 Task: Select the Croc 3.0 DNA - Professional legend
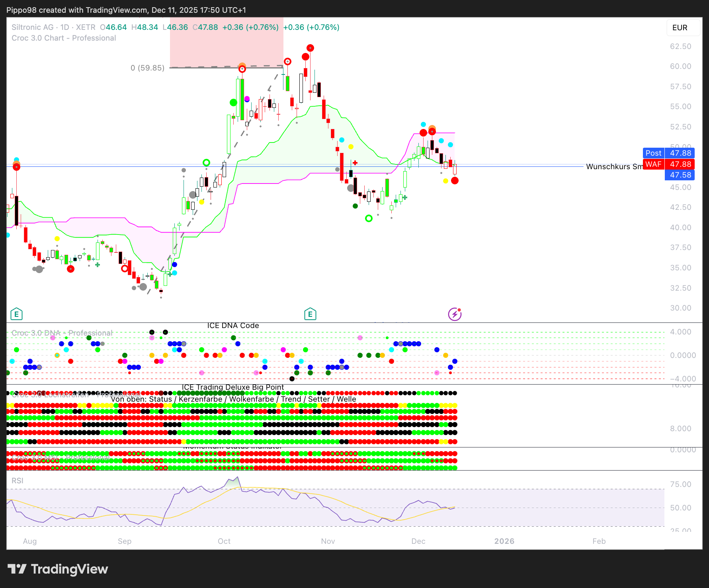pyautogui.click(x=62, y=333)
